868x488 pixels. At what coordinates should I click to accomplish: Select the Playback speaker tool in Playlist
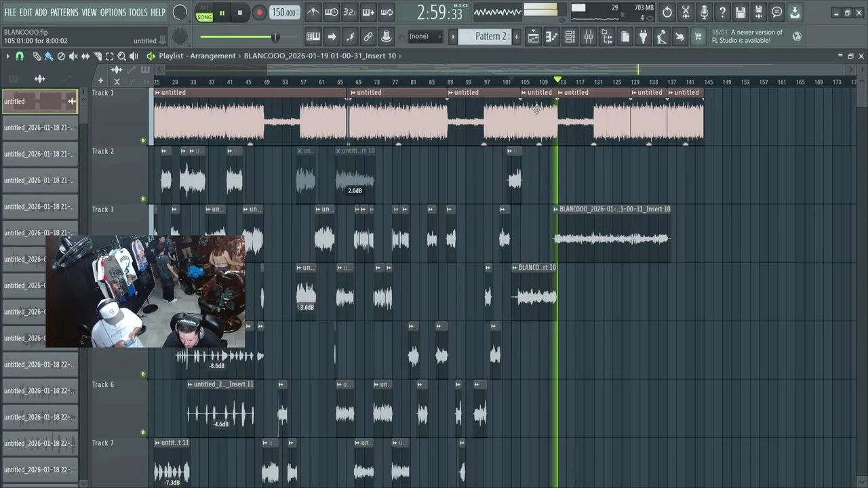134,56
